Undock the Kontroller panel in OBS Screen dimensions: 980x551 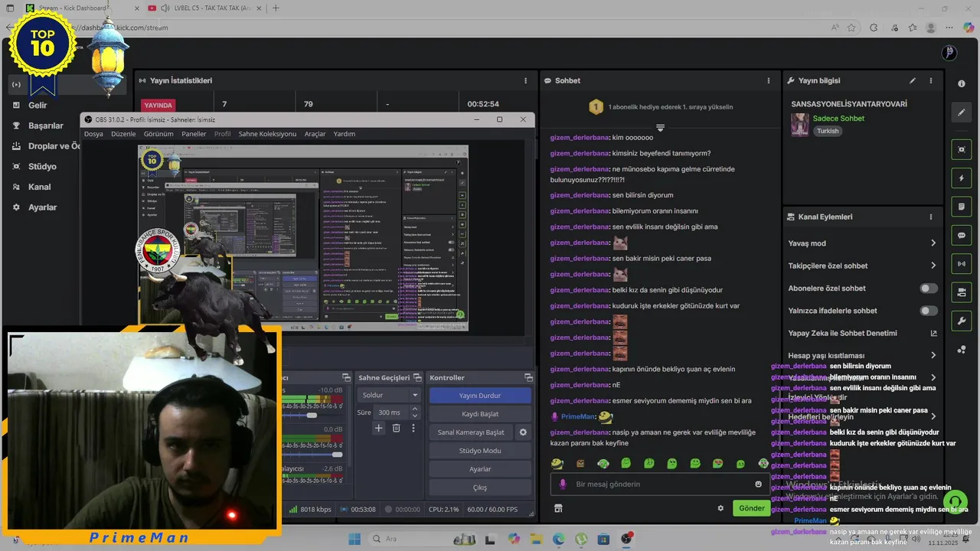(x=528, y=377)
